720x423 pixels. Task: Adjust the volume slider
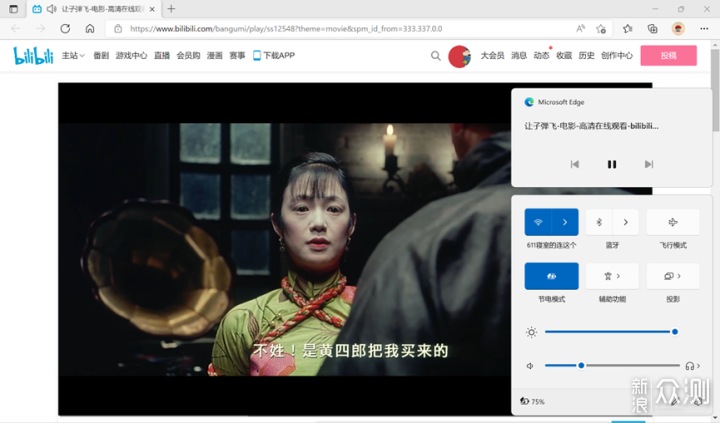pos(612,366)
